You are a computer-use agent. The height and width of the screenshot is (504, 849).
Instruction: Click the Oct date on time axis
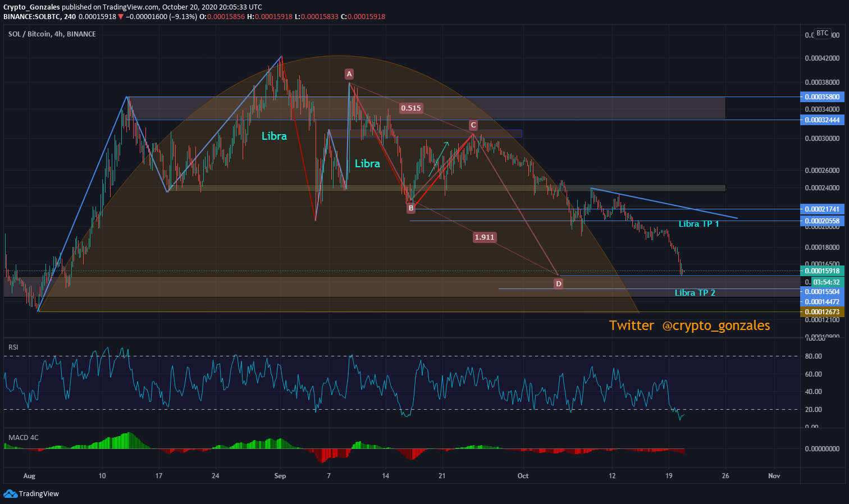(x=523, y=476)
